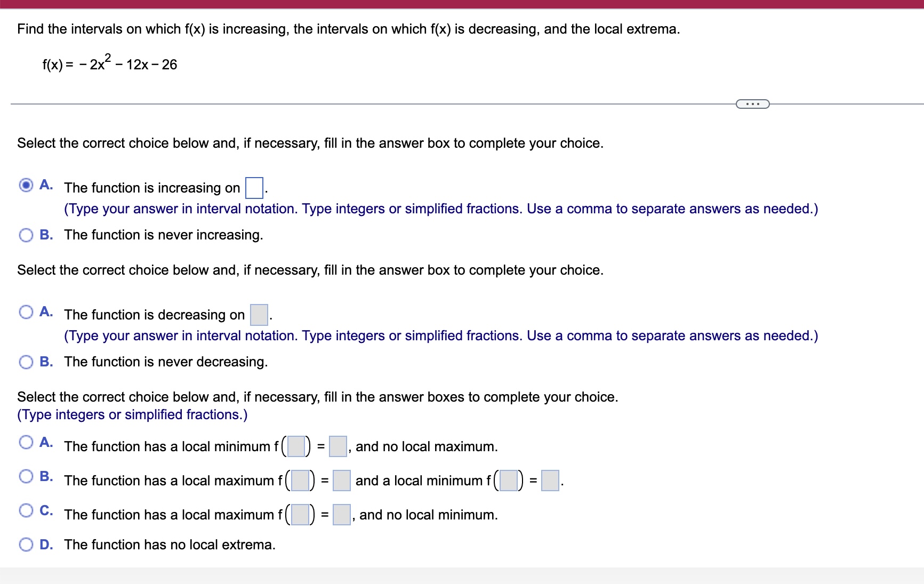Click the local minimum value answer box
924x584 pixels.
pyautogui.click(x=338, y=447)
